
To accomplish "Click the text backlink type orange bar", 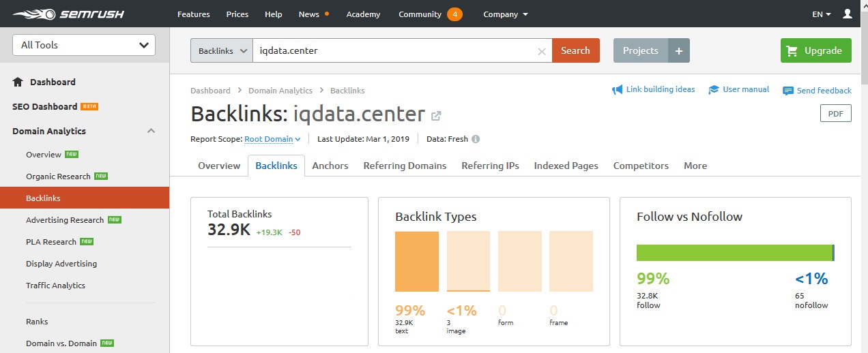I will 417,262.
